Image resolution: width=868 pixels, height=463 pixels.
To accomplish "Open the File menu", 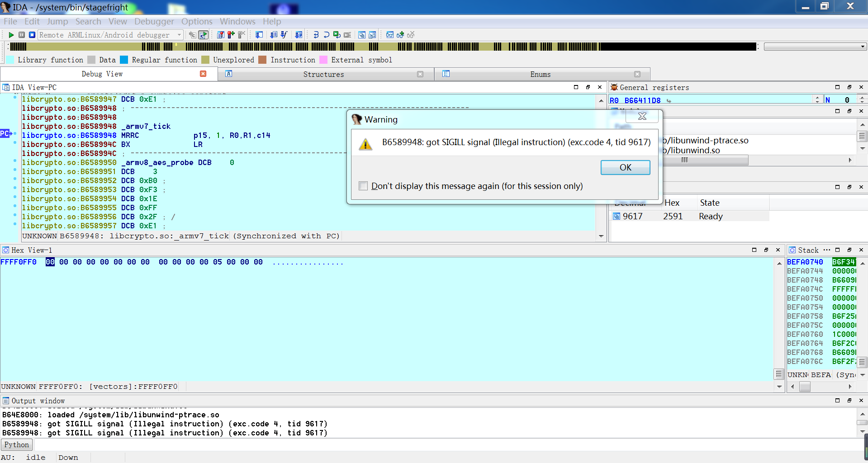I will tap(10, 21).
